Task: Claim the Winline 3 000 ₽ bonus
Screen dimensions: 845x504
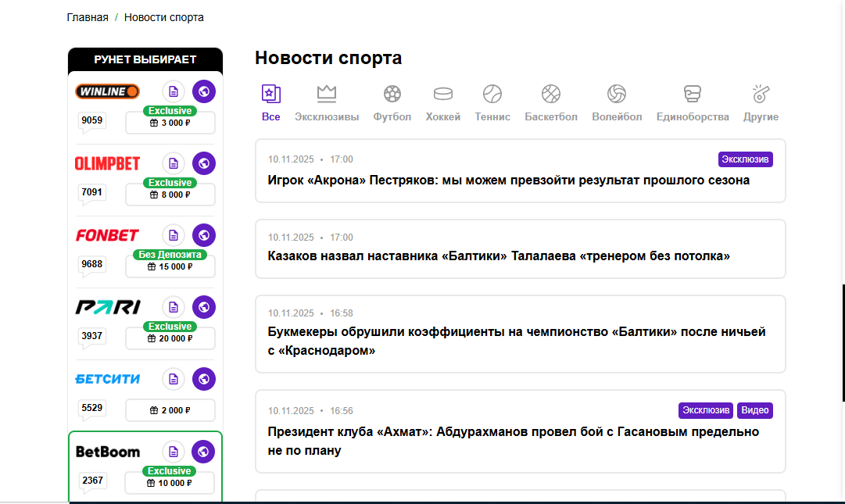Action: (x=170, y=123)
